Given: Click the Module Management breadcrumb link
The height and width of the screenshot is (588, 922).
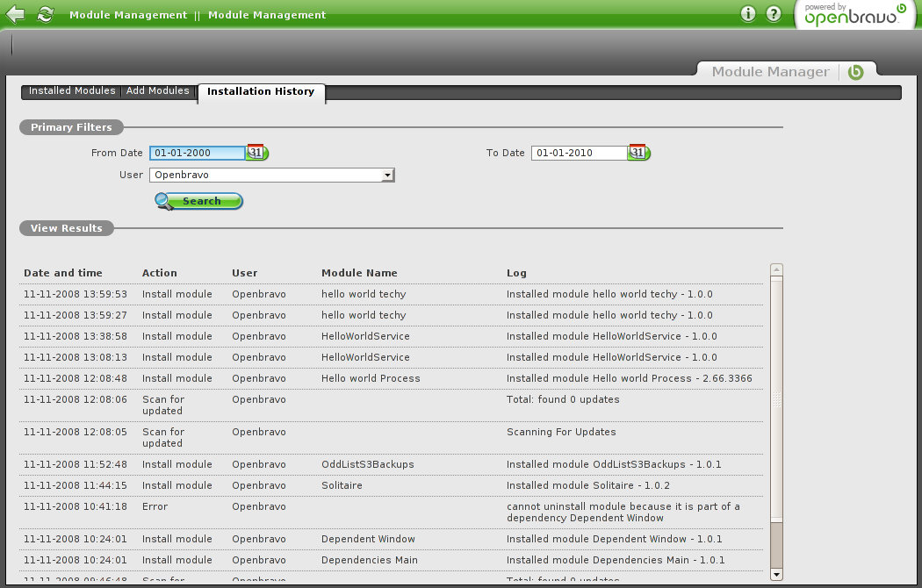Looking at the screenshot, I should [x=128, y=15].
